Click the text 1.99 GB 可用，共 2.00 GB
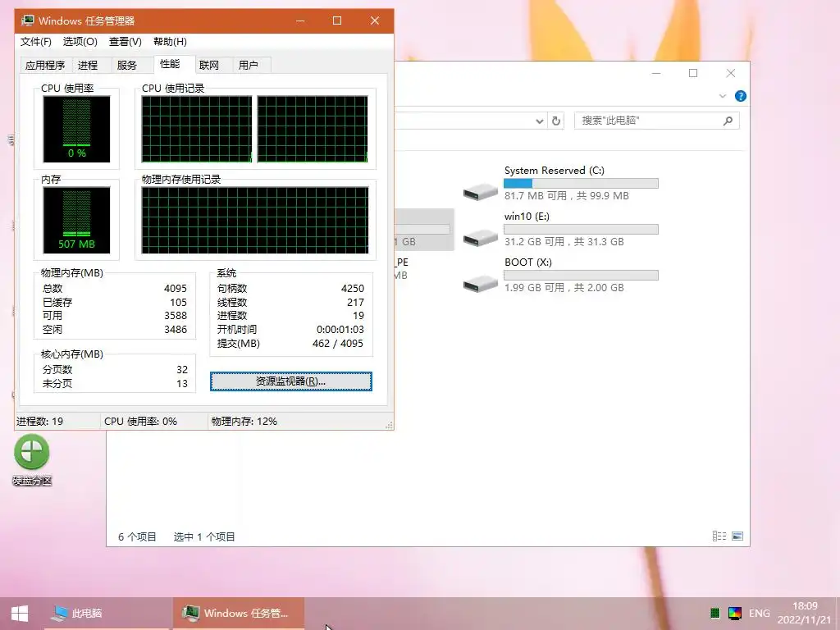Image resolution: width=840 pixels, height=630 pixels. [x=564, y=288]
